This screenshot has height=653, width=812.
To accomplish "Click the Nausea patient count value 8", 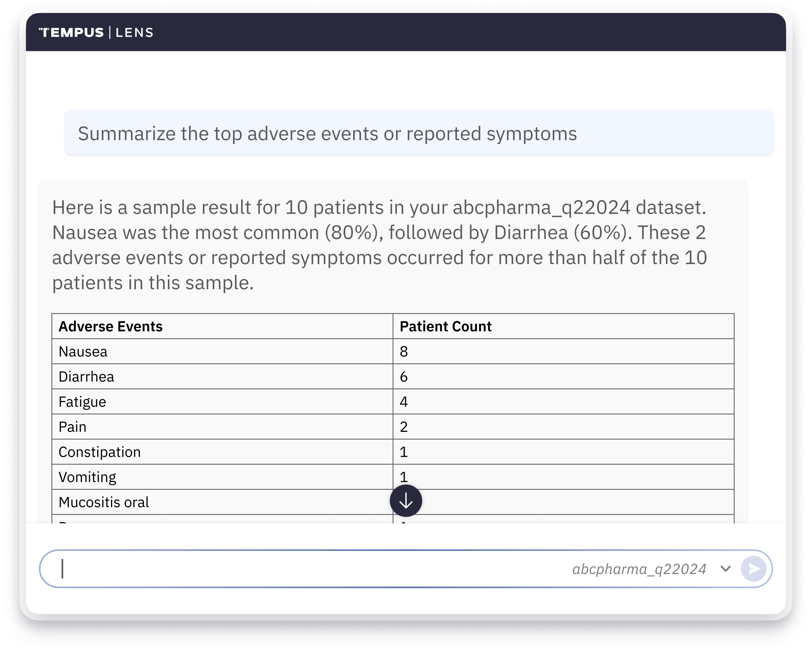I will pyautogui.click(x=403, y=351).
